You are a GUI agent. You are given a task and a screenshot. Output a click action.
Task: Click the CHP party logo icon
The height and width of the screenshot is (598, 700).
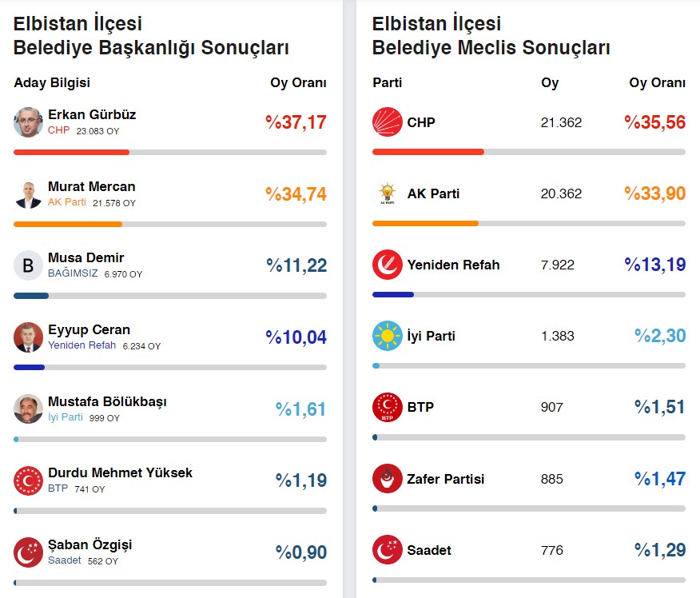[x=388, y=122]
